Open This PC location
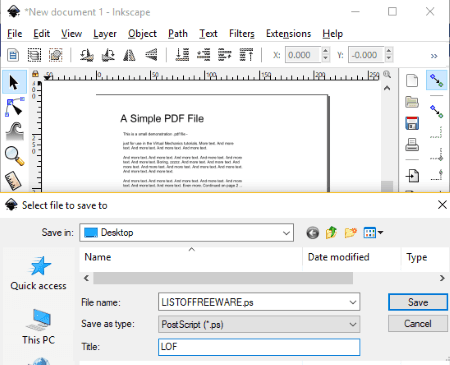450x365 pixels. (x=38, y=327)
